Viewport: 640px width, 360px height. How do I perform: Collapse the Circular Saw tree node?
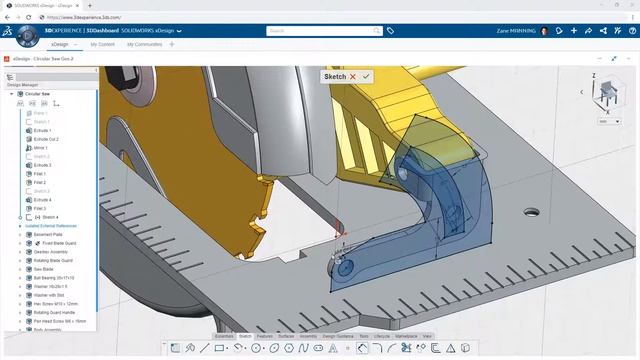tap(11, 94)
